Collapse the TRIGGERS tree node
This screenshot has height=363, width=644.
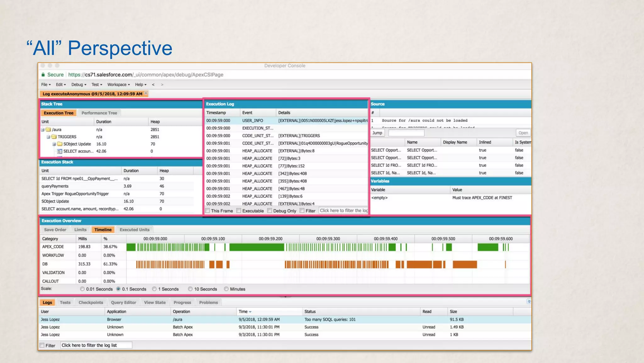click(48, 137)
